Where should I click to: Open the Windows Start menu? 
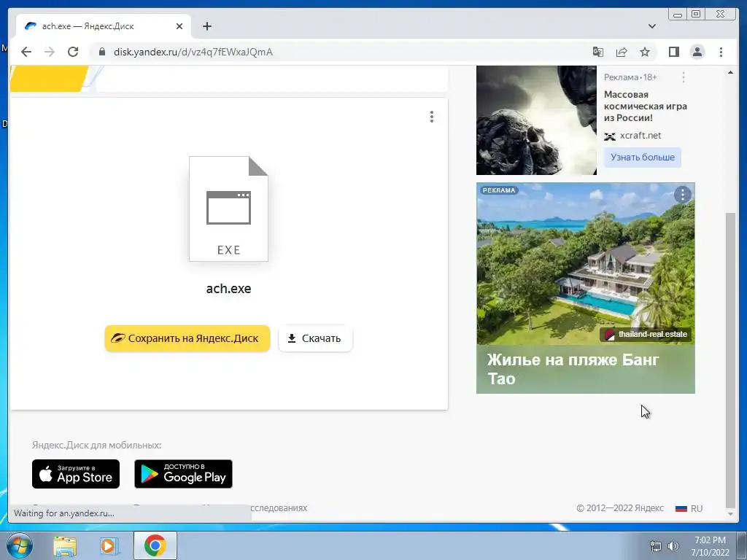pyautogui.click(x=19, y=545)
